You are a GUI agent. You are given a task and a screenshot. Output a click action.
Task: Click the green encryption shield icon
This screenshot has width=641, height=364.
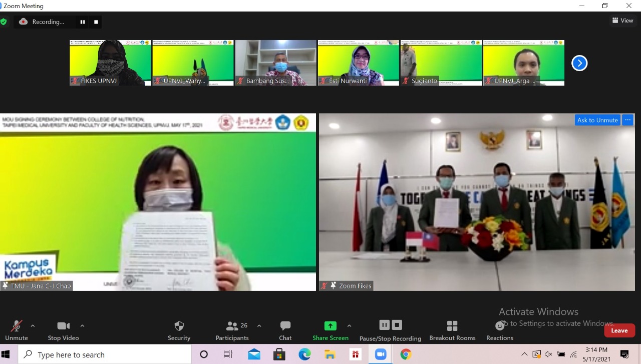click(x=4, y=22)
